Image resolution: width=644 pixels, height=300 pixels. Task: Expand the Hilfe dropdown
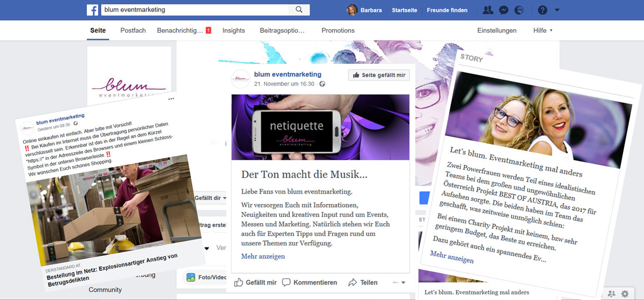(x=543, y=31)
